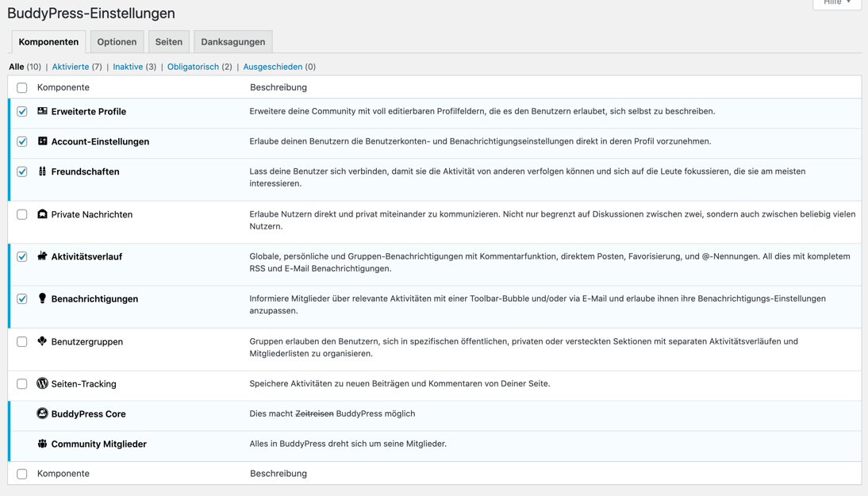Click the Beschreibung column header at the top
868x496 pixels.
coord(278,87)
